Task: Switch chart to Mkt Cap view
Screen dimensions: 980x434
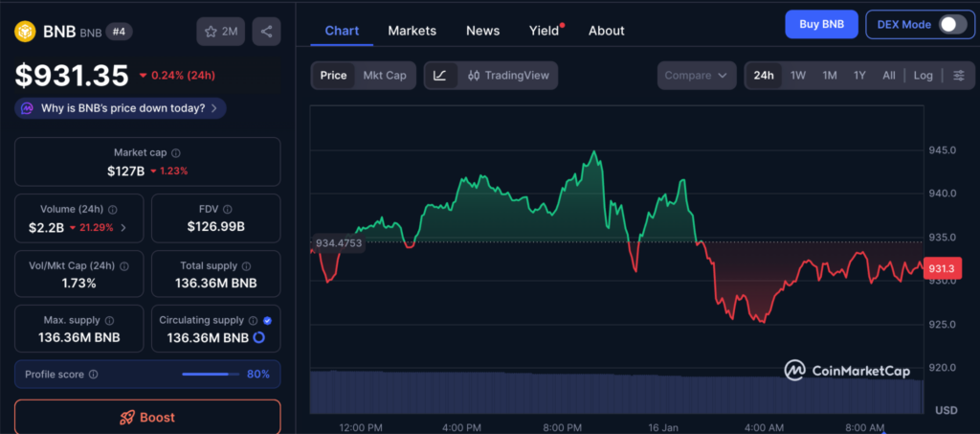Action: pos(383,76)
